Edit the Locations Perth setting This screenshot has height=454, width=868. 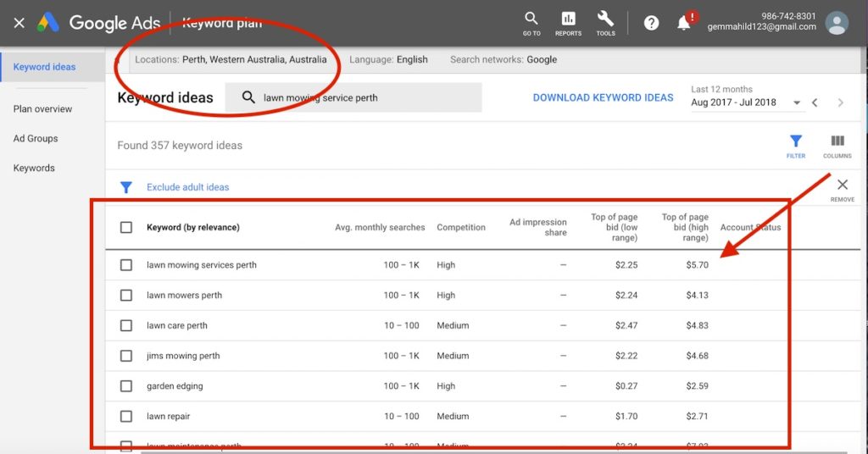(231, 60)
